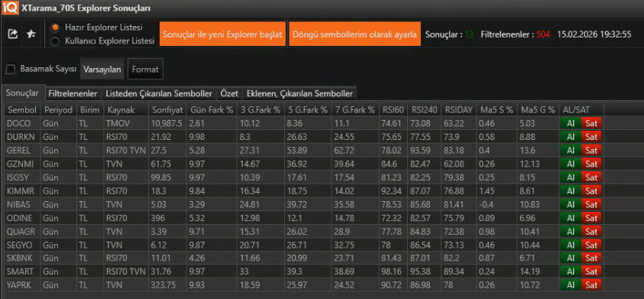This screenshot has height=299, width=644.
Task: Select the QUAGR symbol cell
Action: pyautogui.click(x=23, y=232)
